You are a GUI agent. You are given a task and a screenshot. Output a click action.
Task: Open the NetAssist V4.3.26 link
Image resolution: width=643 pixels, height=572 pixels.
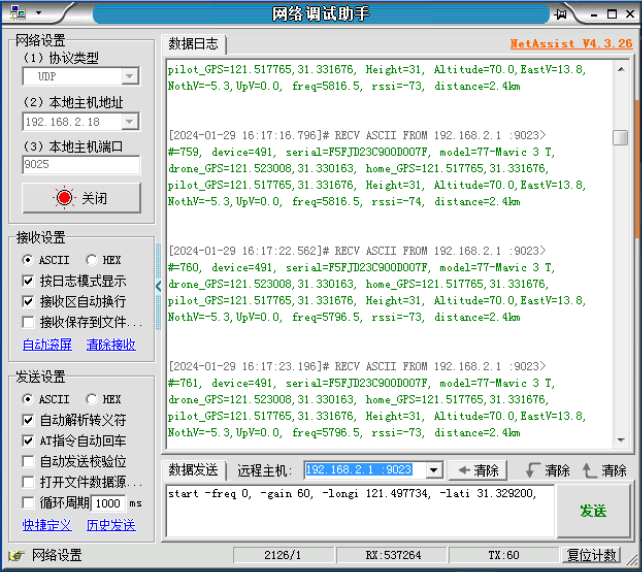(571, 43)
